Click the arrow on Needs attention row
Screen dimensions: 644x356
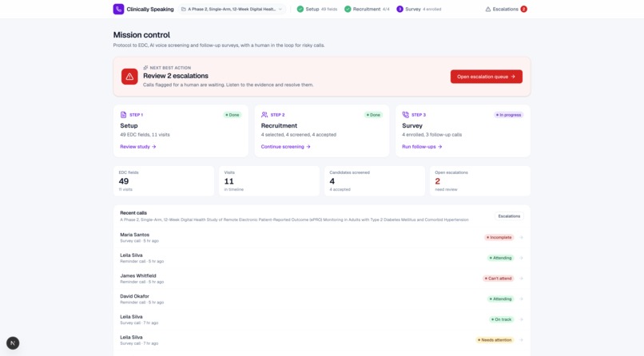point(521,340)
